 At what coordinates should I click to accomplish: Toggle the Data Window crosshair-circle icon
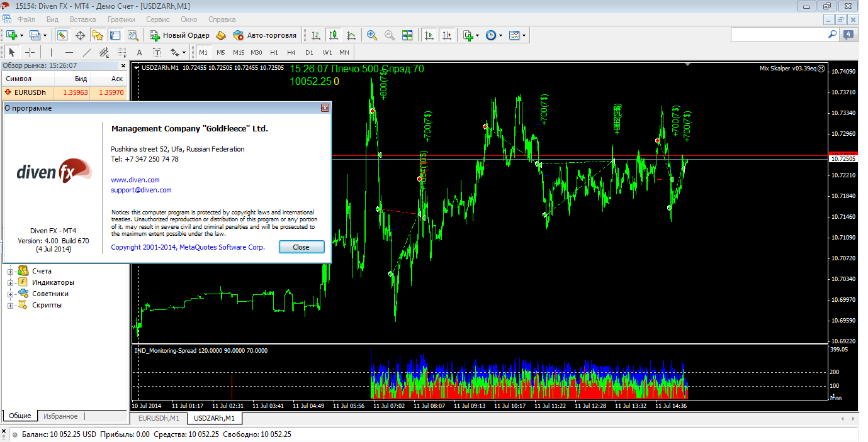81,35
